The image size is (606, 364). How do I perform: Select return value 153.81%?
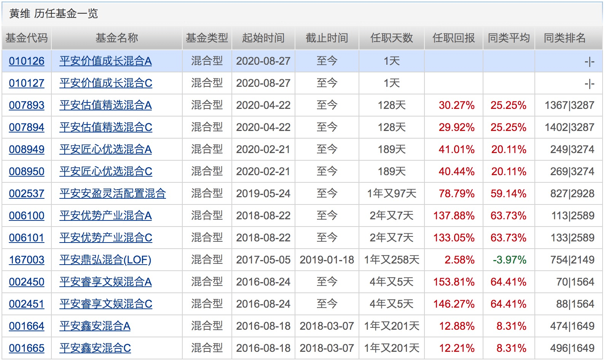(x=454, y=282)
